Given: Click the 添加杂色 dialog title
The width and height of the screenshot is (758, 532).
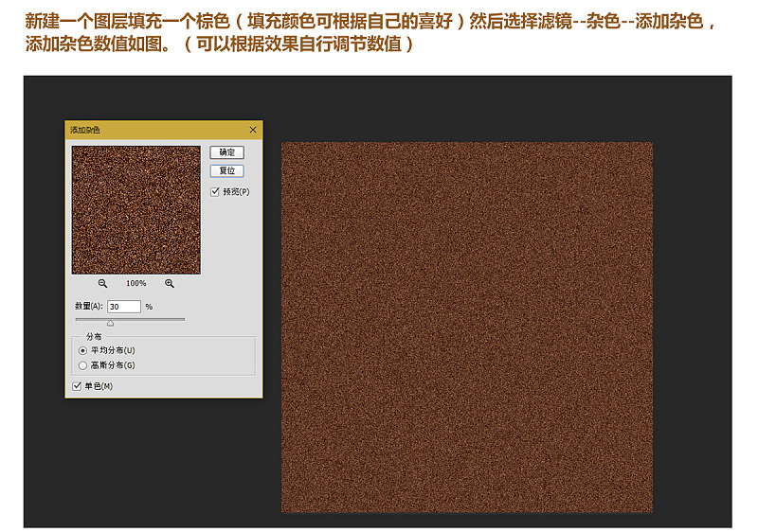Looking at the screenshot, I should pyautogui.click(x=85, y=130).
